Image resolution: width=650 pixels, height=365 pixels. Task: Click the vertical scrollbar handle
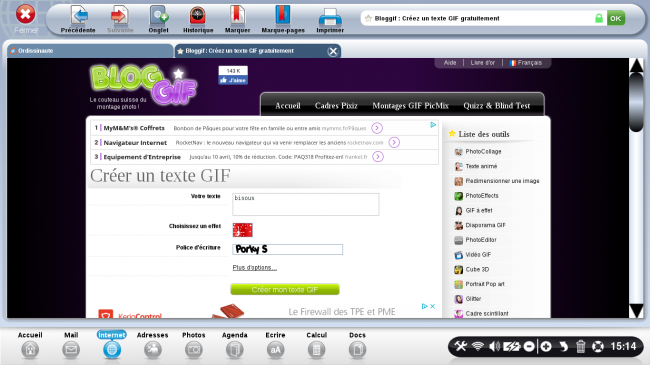click(x=636, y=102)
